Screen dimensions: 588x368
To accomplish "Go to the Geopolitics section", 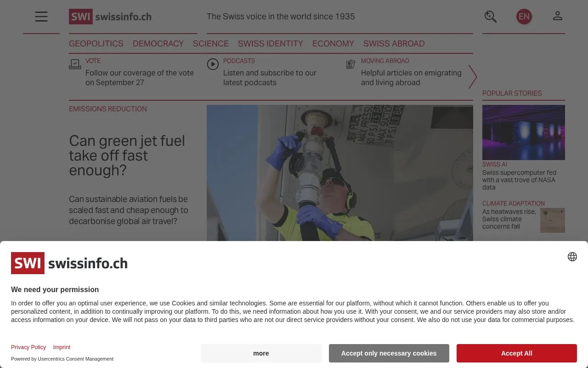I will click(96, 44).
